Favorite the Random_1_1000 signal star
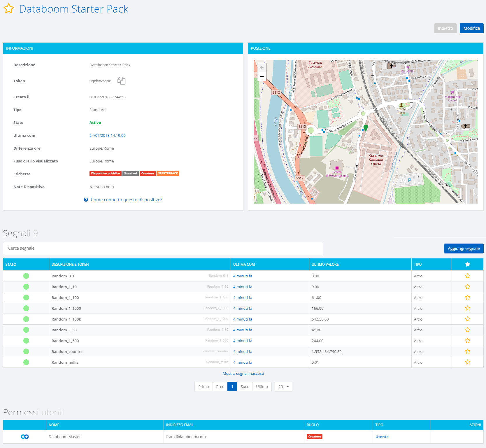The width and height of the screenshot is (486, 448). coord(468,308)
